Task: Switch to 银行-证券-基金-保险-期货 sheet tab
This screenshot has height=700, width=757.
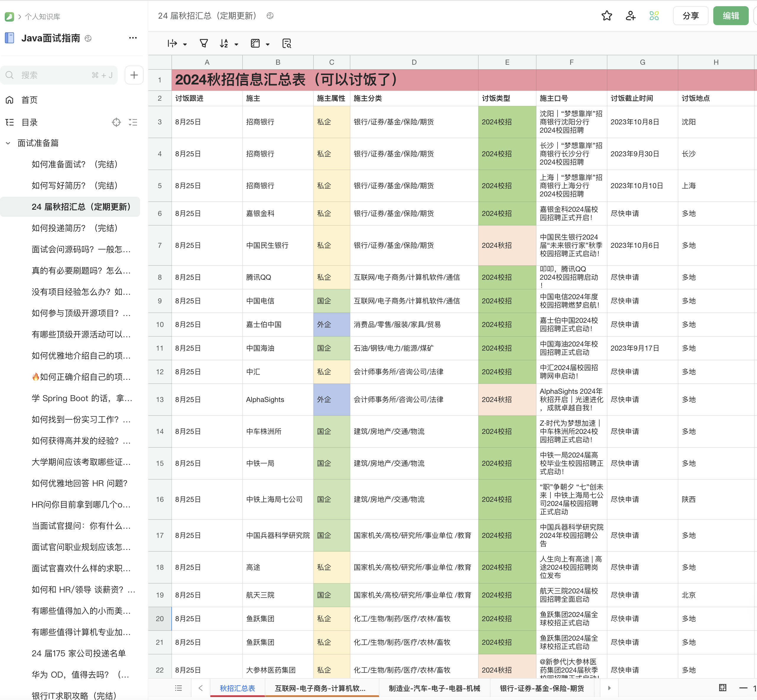Action: click(542, 688)
